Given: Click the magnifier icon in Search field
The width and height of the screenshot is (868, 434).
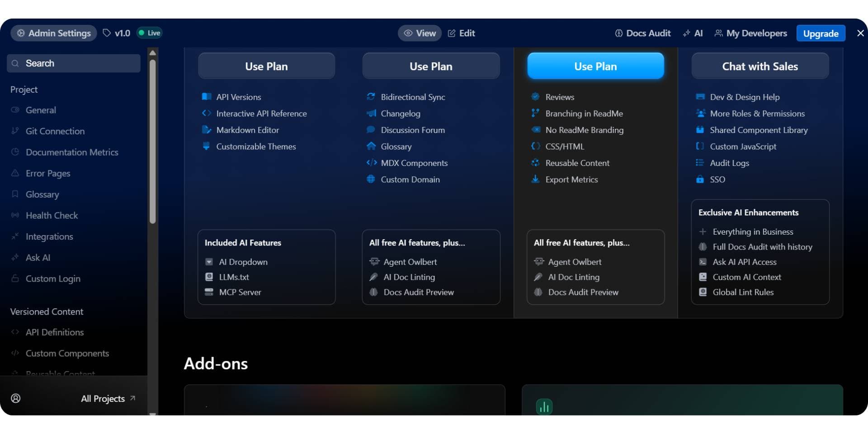Looking at the screenshot, I should (x=15, y=63).
